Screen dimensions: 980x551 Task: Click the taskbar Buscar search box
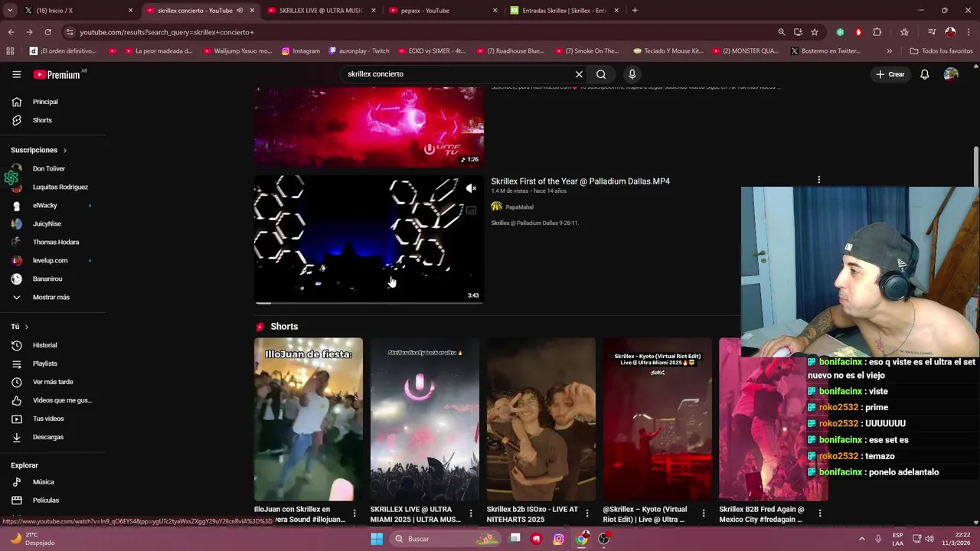[446, 539]
